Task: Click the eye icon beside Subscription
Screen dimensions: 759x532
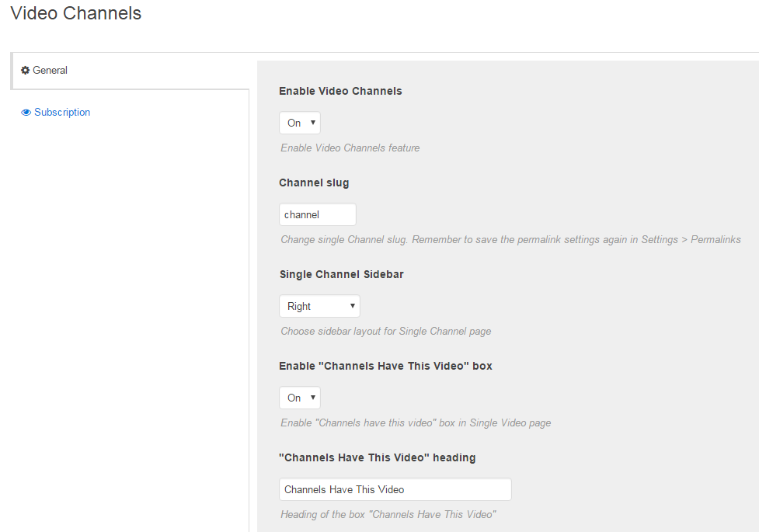Action: click(26, 113)
